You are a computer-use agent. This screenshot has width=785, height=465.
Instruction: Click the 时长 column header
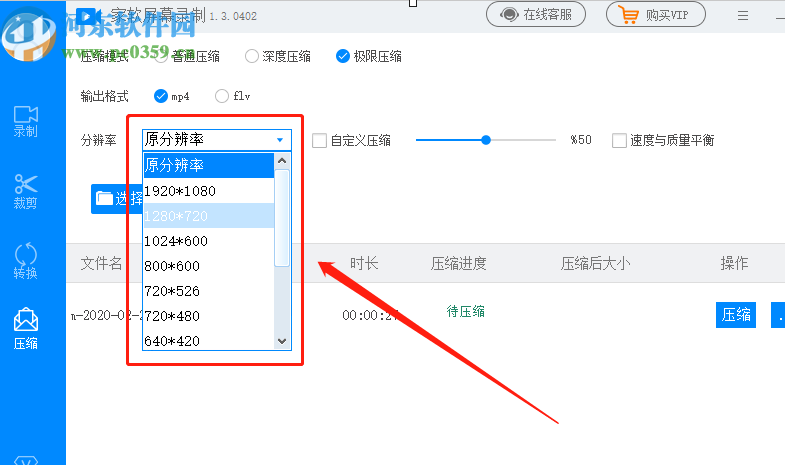pyautogui.click(x=364, y=263)
